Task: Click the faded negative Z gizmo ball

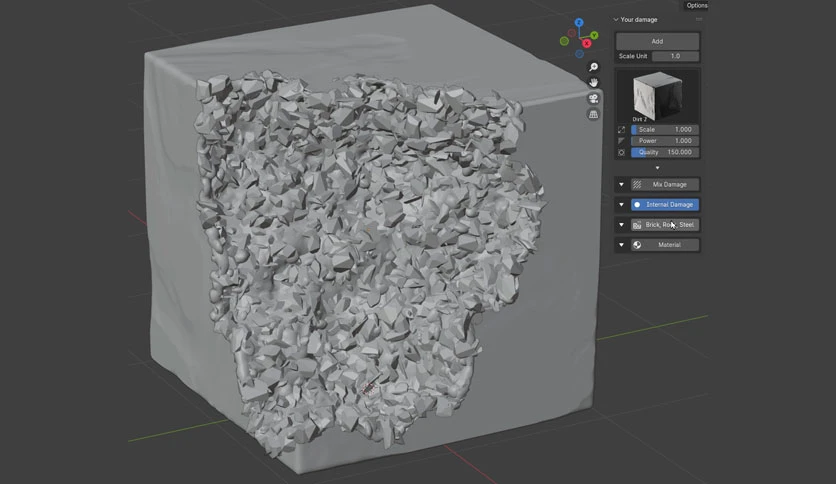Action: click(x=580, y=54)
